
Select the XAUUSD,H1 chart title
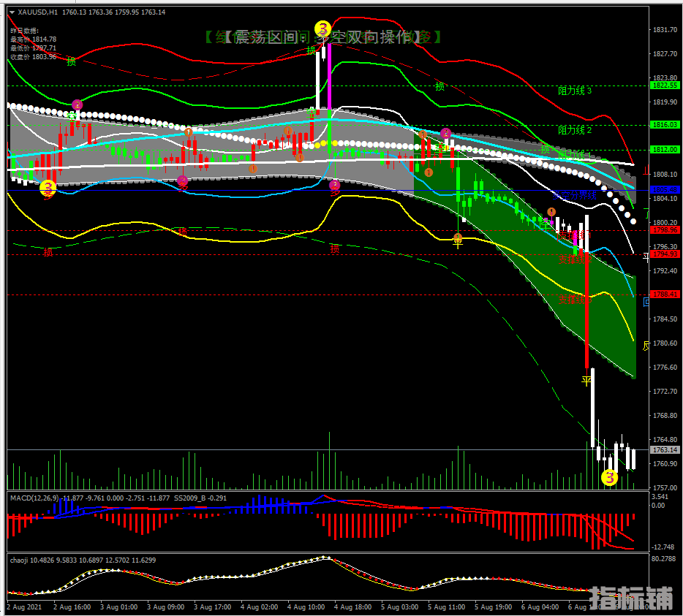(37, 12)
